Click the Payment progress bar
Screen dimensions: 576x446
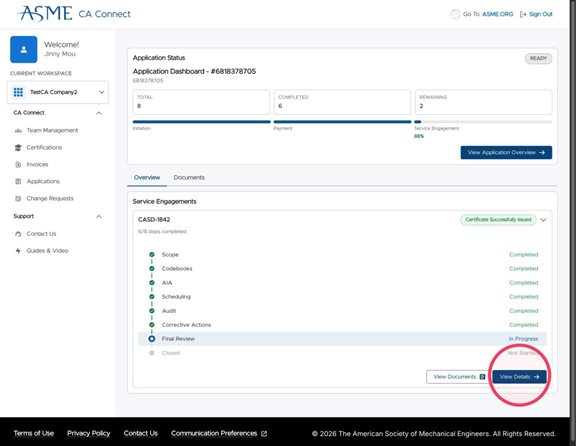click(x=342, y=122)
